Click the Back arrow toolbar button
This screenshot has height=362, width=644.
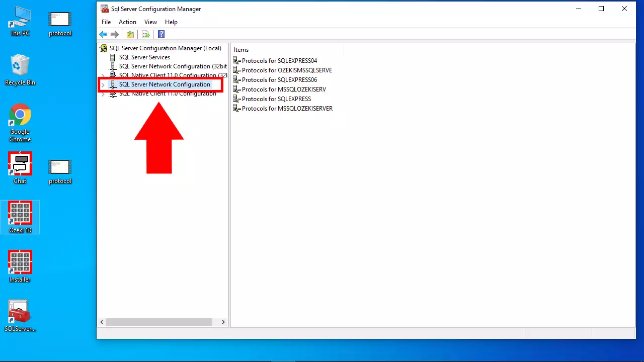pos(103,34)
